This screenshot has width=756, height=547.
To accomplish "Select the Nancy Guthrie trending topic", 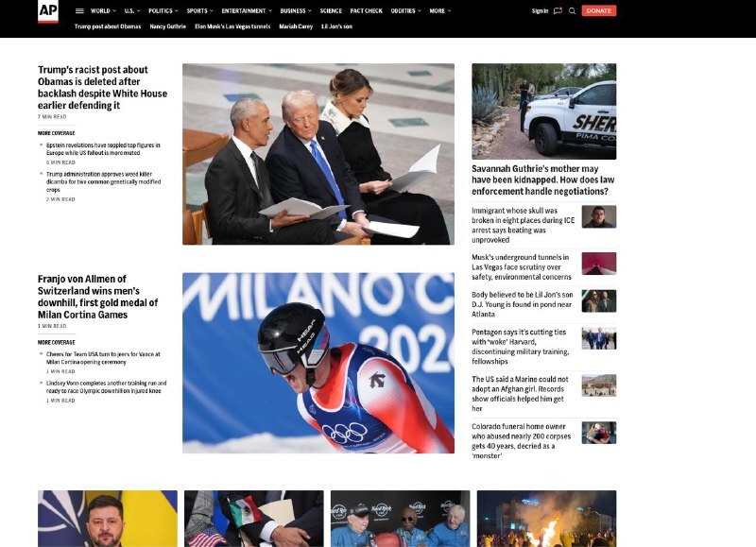I will click(x=165, y=26).
